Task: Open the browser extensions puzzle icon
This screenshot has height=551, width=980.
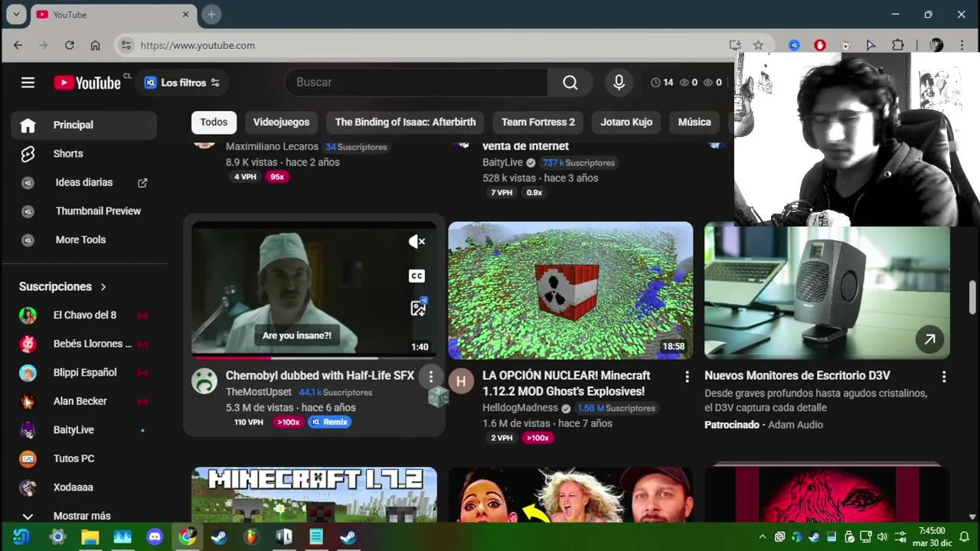Action: [x=897, y=45]
